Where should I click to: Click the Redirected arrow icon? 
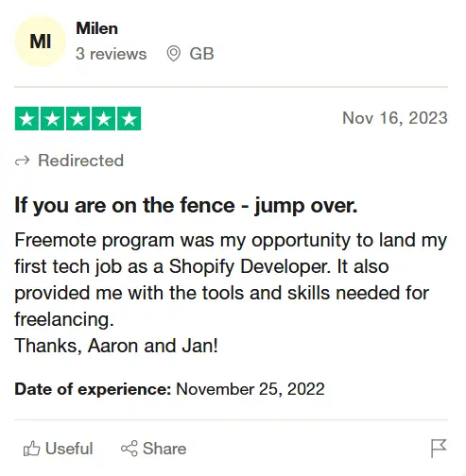click(x=22, y=161)
